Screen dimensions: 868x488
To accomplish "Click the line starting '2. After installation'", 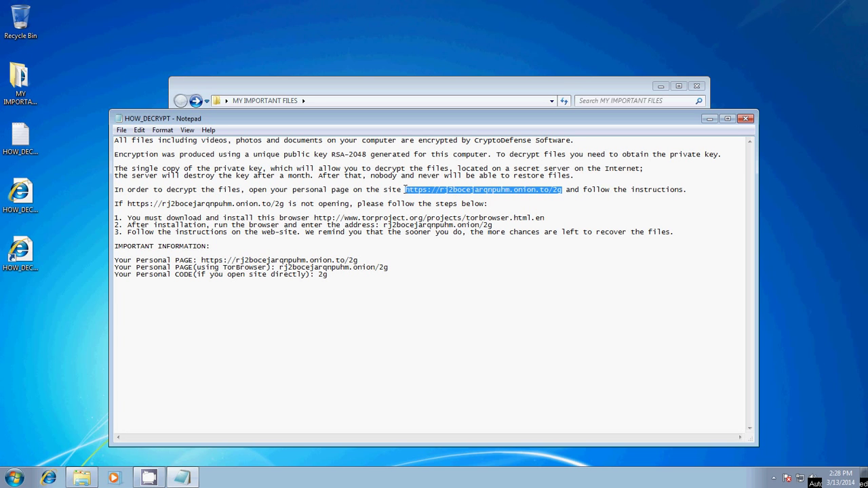I will coord(303,225).
